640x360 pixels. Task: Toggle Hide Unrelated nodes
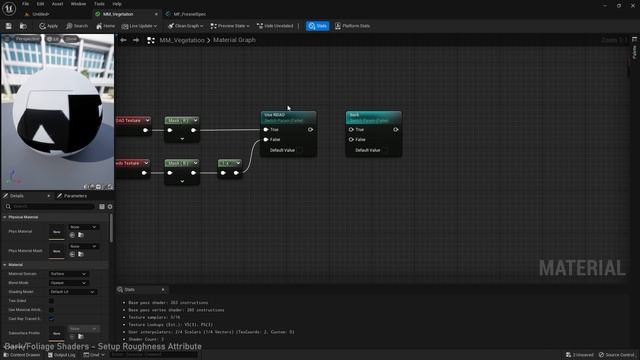click(x=275, y=26)
